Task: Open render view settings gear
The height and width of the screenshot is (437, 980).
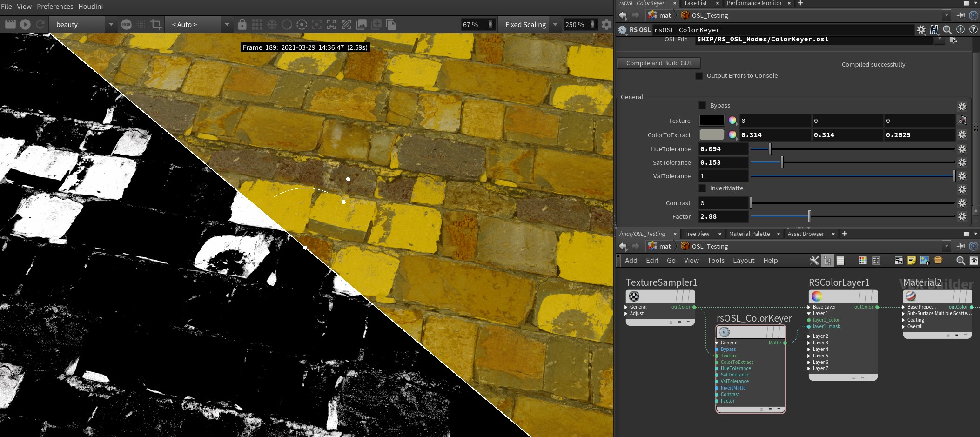Action: coord(606,24)
